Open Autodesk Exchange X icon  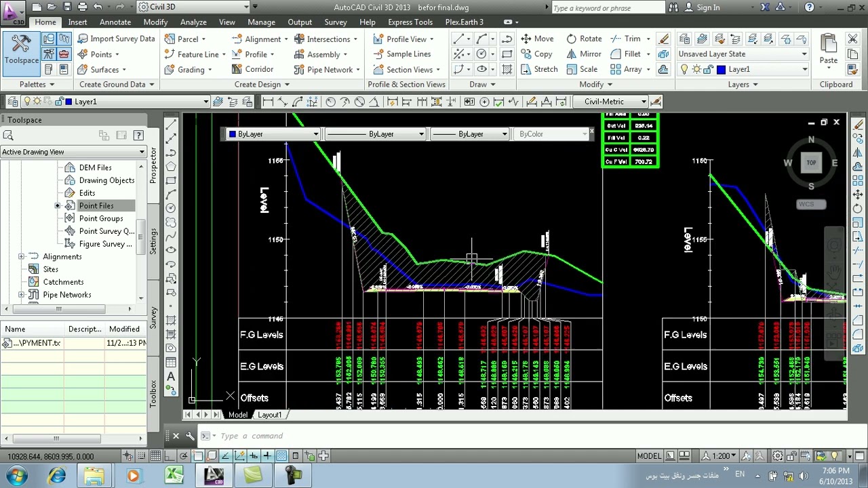click(x=765, y=7)
